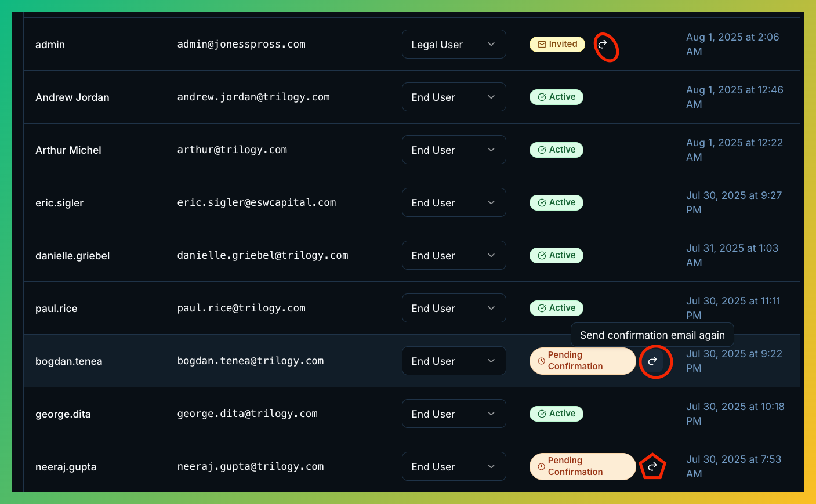Click paul.rice's Active status badge

coord(556,308)
